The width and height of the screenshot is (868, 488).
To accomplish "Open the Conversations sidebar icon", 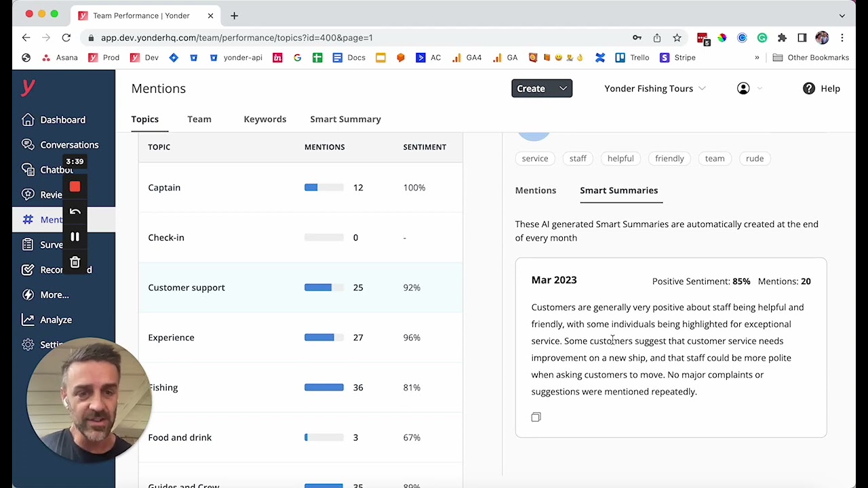I will (x=28, y=145).
